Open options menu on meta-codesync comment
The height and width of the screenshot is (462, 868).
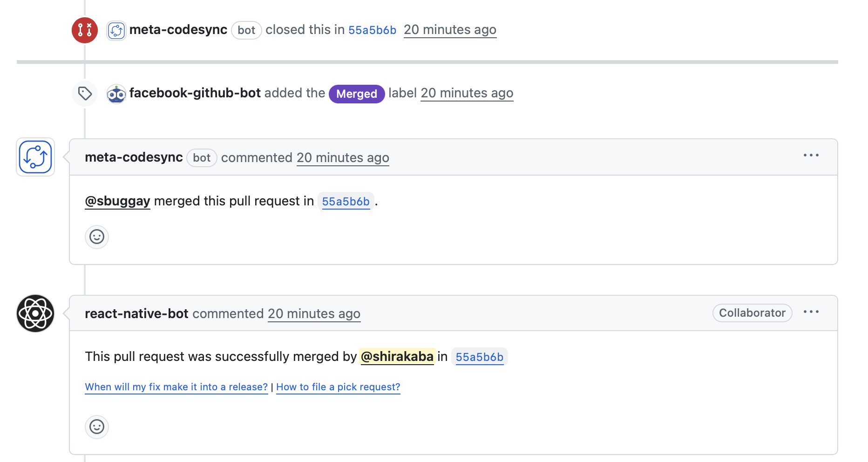811,156
